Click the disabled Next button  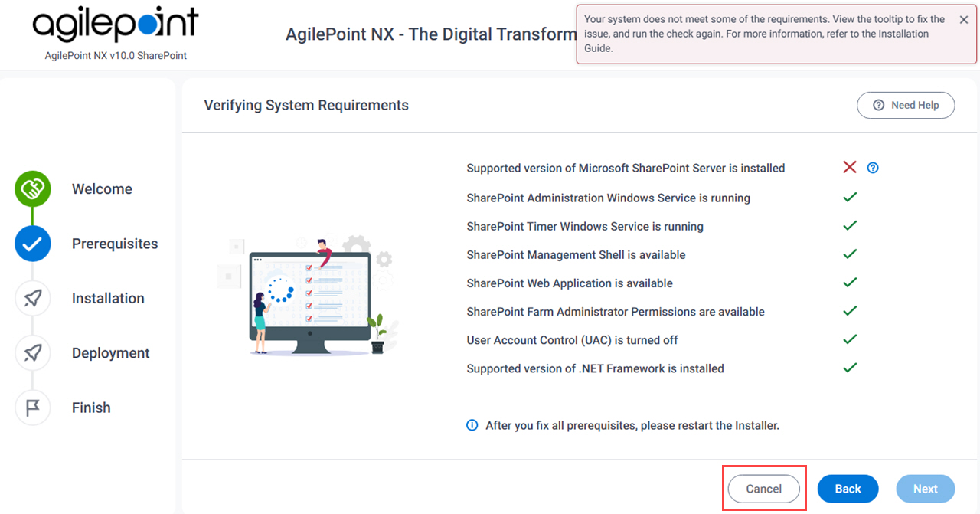coord(925,489)
